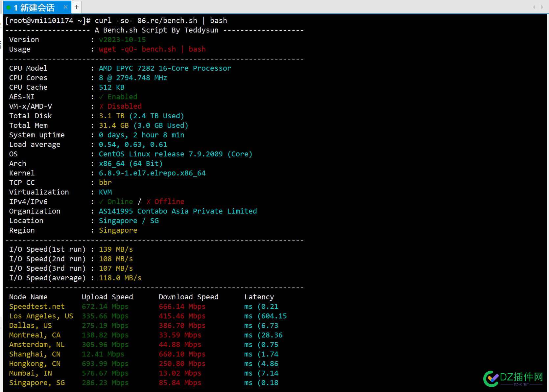Open a new session with the plus button
549x392 pixels.
77,7
